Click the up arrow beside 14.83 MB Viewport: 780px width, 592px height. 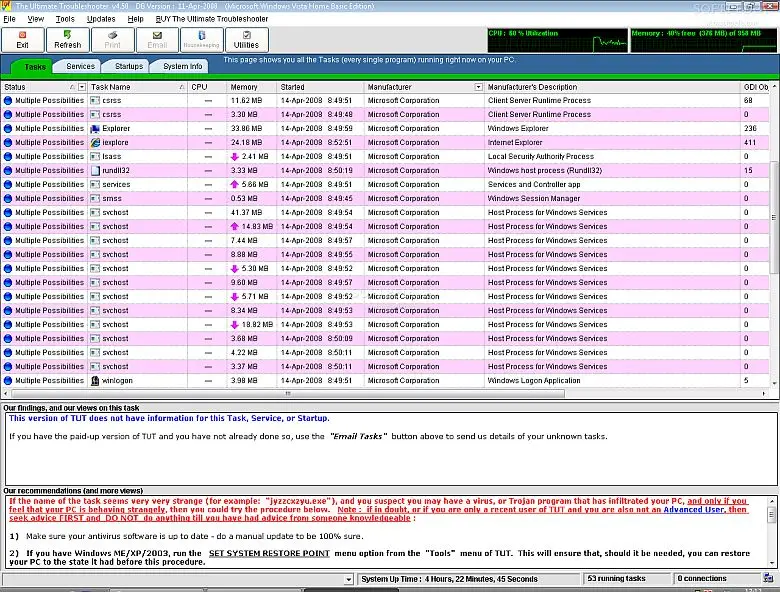234,226
